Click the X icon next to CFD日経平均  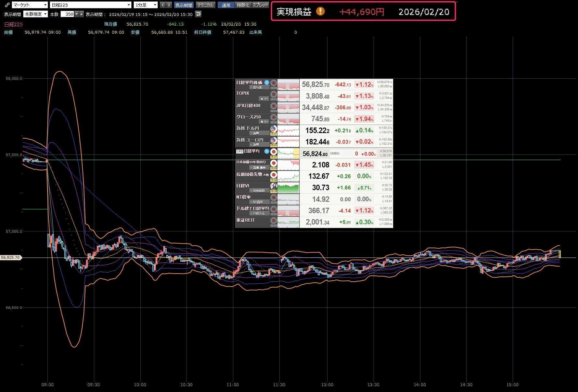click(267, 151)
